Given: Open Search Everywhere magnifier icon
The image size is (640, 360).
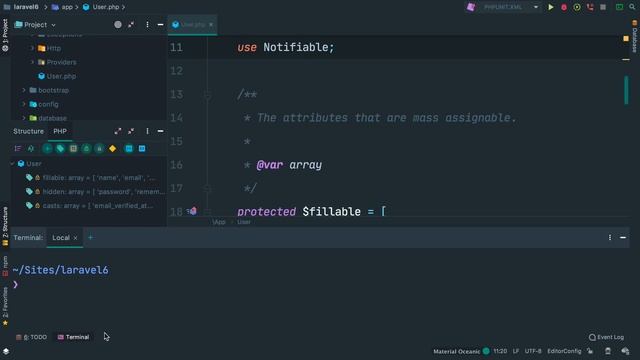Looking at the screenshot, I should tap(632, 7).
